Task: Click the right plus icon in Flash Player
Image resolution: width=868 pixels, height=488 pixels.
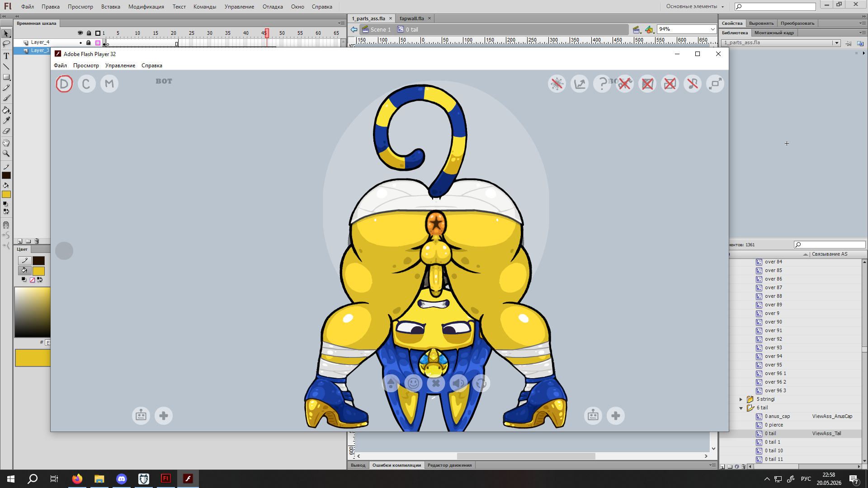Action: coord(616,416)
